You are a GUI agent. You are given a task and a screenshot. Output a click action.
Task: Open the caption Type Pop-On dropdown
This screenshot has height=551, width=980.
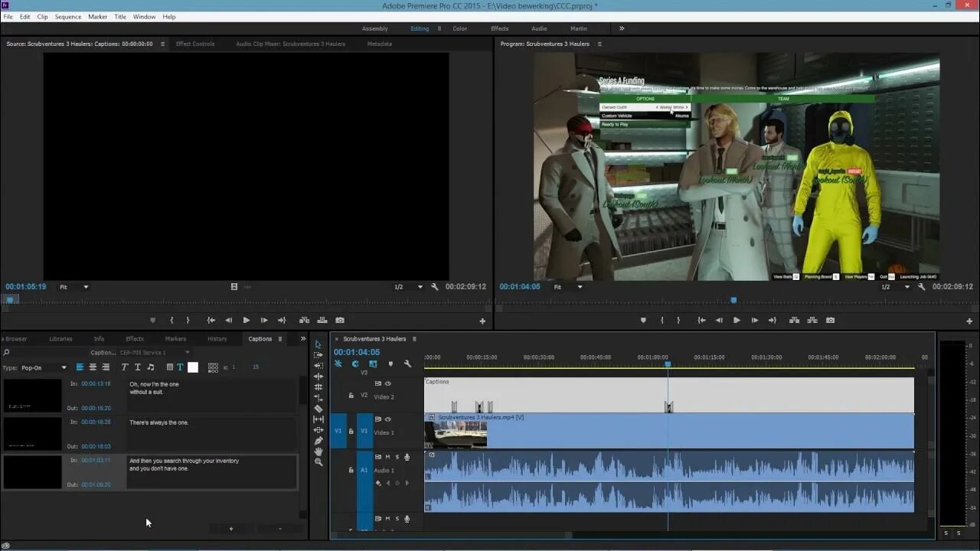pos(43,368)
